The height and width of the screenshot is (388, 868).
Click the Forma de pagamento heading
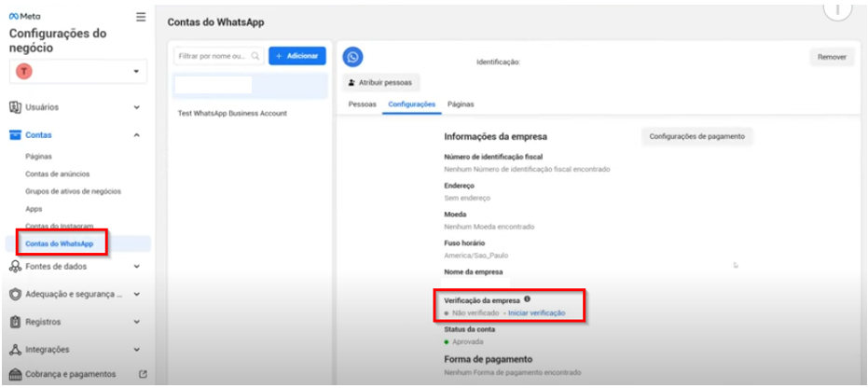tap(489, 359)
